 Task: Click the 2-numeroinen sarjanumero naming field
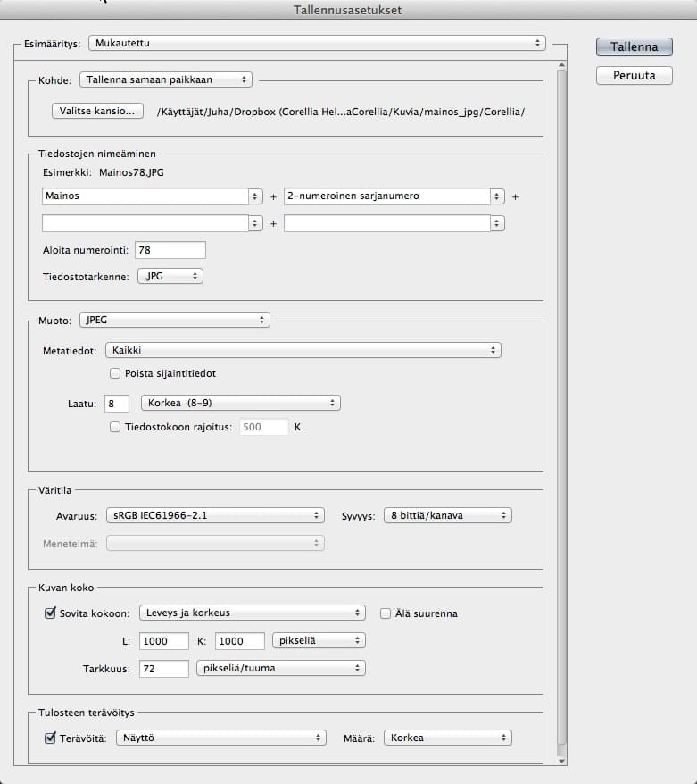tap(387, 196)
